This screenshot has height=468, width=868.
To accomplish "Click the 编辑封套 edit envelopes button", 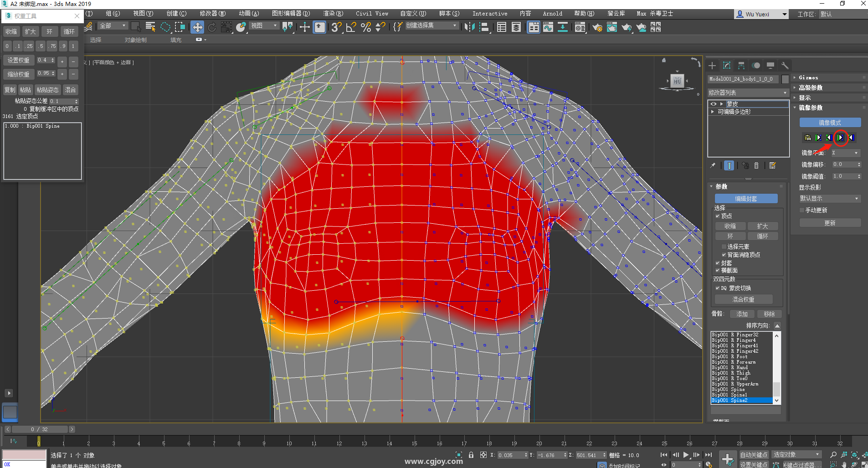I will pyautogui.click(x=746, y=199).
